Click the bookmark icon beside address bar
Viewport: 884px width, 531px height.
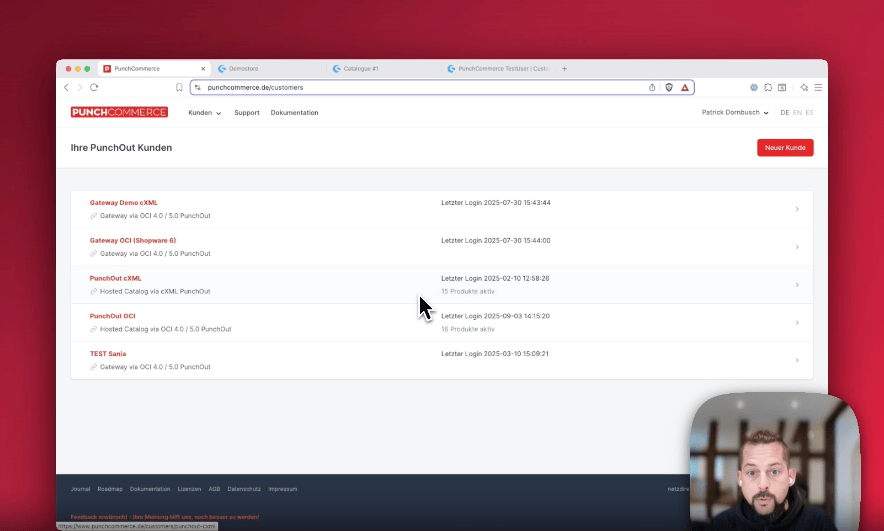coord(179,88)
